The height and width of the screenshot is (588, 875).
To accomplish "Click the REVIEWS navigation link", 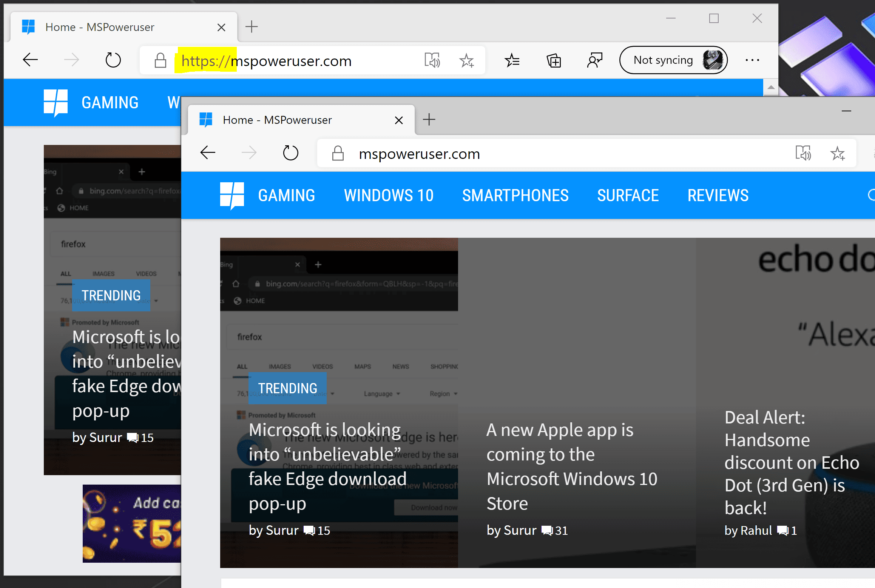I will click(718, 195).
